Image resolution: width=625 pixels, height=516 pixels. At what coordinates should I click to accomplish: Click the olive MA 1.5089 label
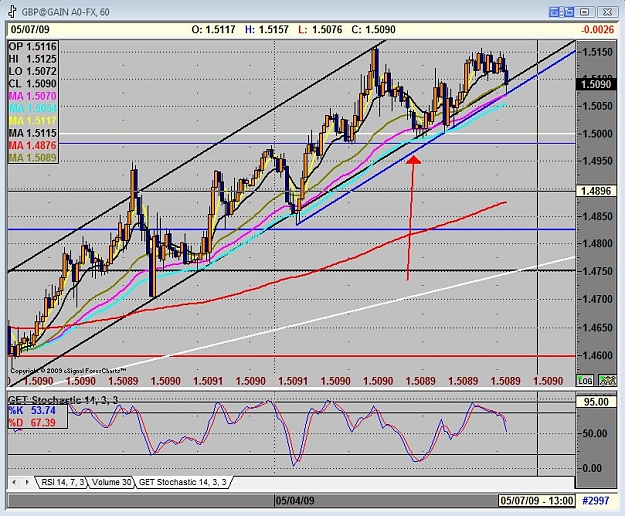(x=33, y=158)
